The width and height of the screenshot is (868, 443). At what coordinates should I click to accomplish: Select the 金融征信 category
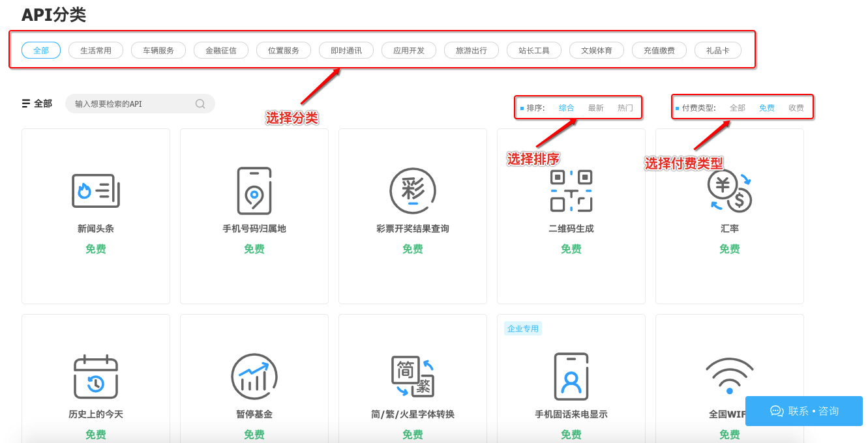point(221,50)
